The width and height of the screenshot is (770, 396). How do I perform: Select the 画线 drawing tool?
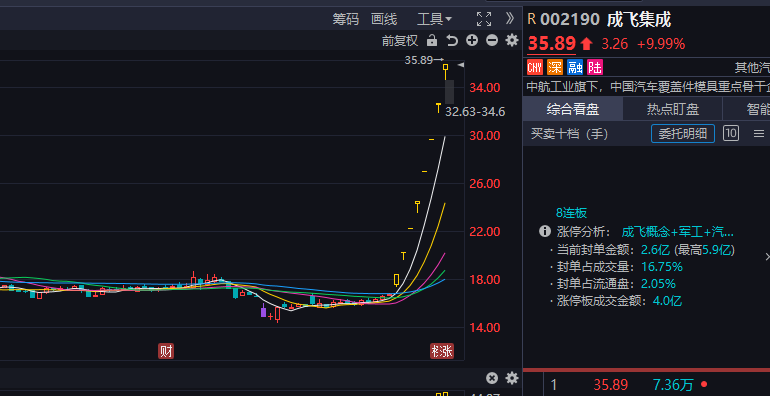[x=384, y=19]
